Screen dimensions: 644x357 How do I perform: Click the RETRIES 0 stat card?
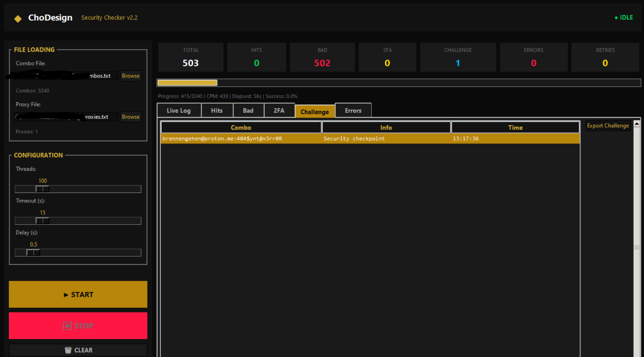(605, 57)
